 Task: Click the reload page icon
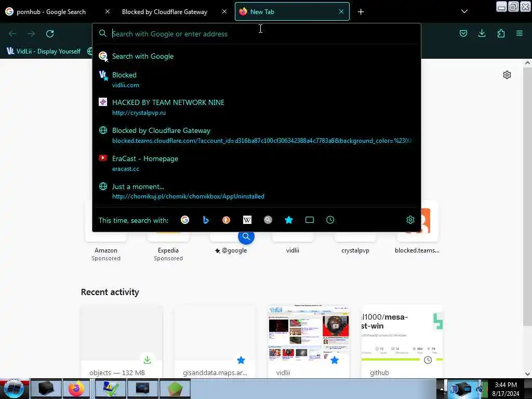coord(50,34)
